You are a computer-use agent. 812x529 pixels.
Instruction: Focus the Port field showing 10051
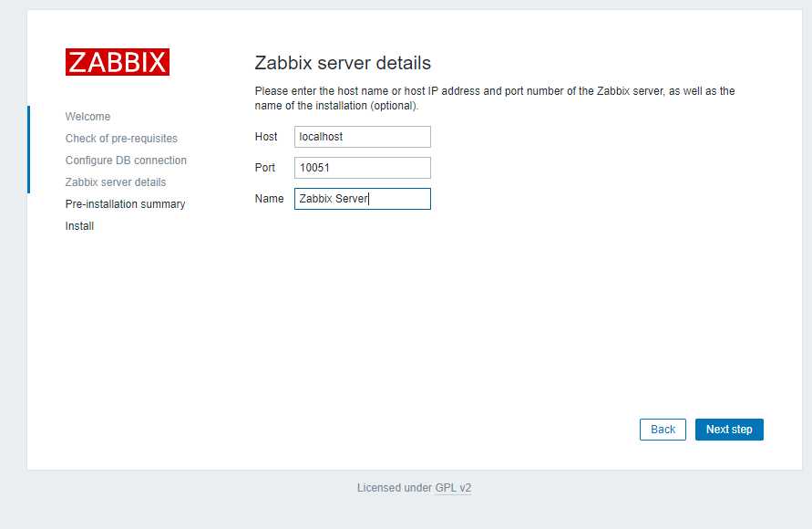point(363,168)
